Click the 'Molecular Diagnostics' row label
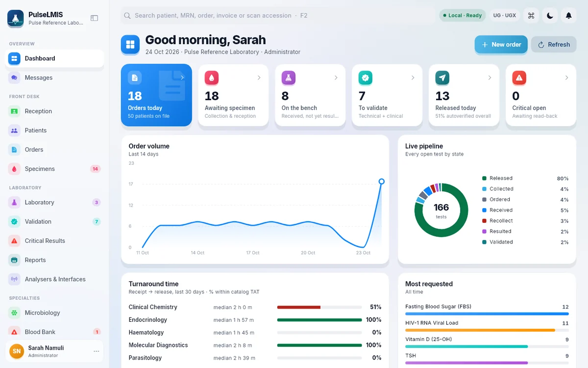Viewport: 588px width, 368px height. [158, 345]
